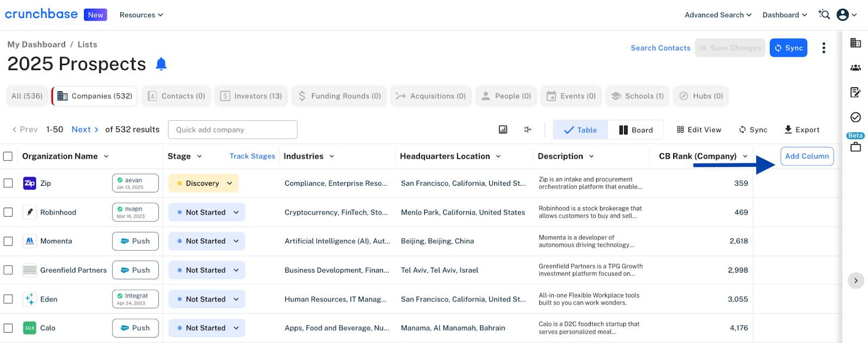Open the Description column menu
The image size is (868, 343).
pos(591,156)
